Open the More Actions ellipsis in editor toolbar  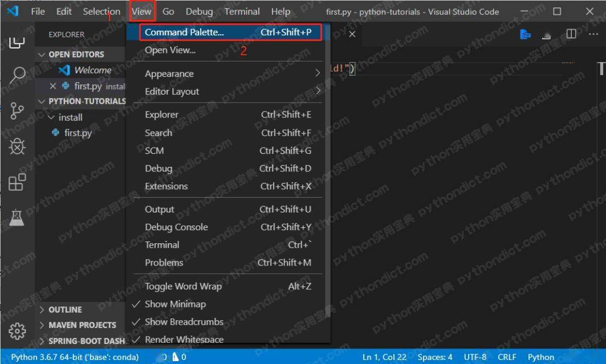(593, 34)
